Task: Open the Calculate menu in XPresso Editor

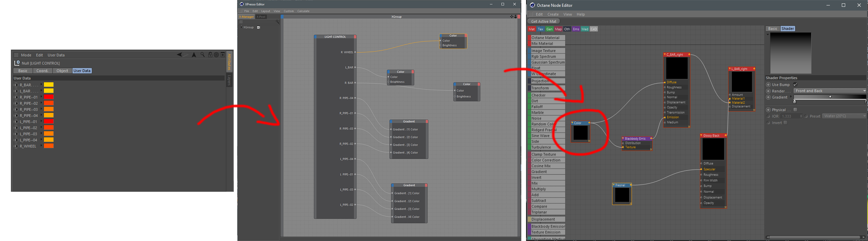Action: pyautogui.click(x=303, y=11)
